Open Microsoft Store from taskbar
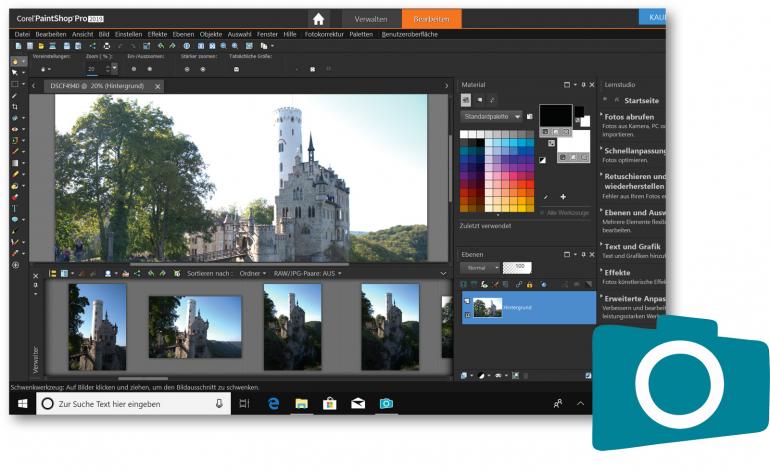This screenshot has height=472, width=770. click(x=330, y=404)
